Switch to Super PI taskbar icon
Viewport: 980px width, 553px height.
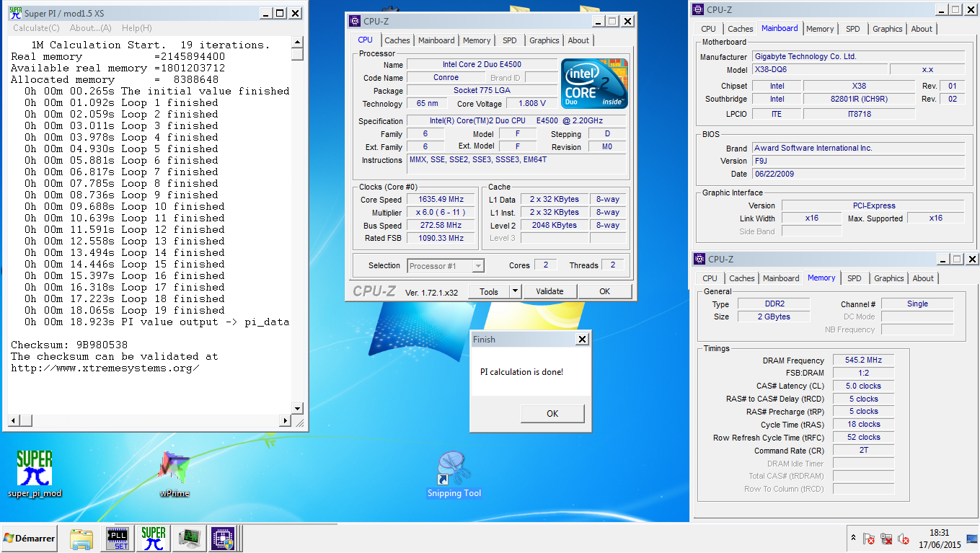pyautogui.click(x=154, y=538)
